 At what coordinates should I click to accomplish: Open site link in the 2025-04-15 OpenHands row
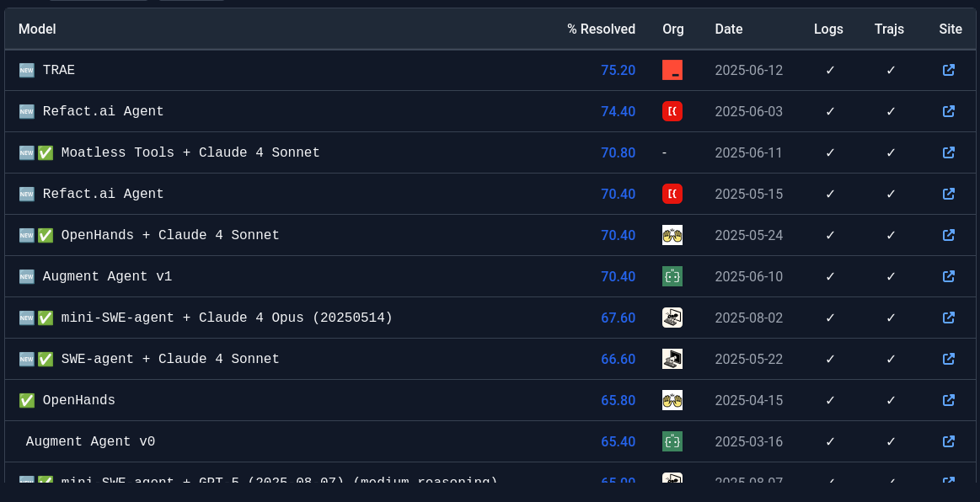[x=948, y=399]
